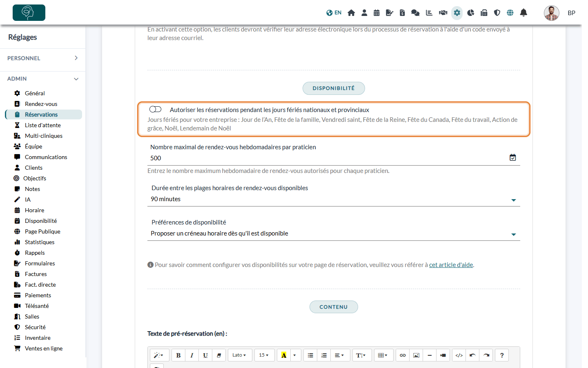Click the invoice dollar document icon
588x368 pixels.
[x=402, y=13]
